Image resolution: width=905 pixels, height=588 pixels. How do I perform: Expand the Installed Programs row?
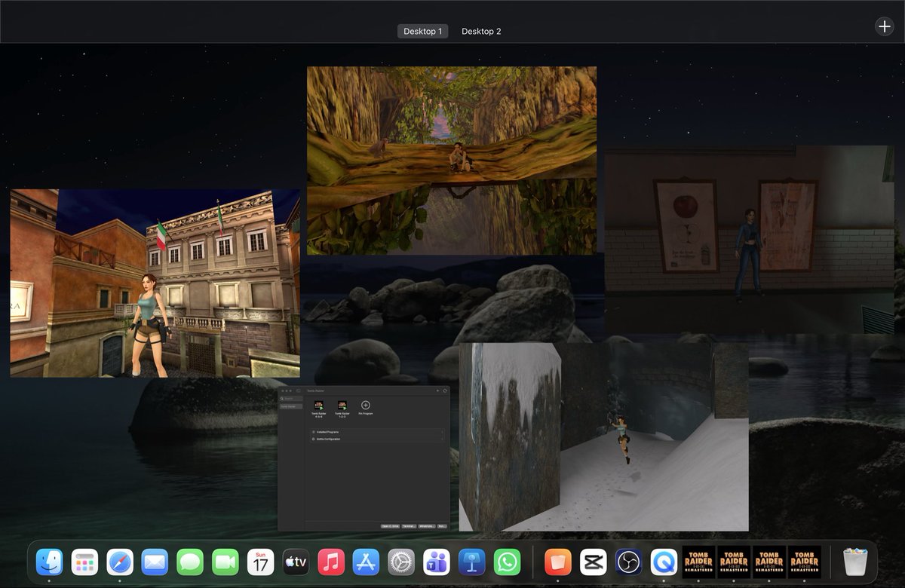[377, 432]
